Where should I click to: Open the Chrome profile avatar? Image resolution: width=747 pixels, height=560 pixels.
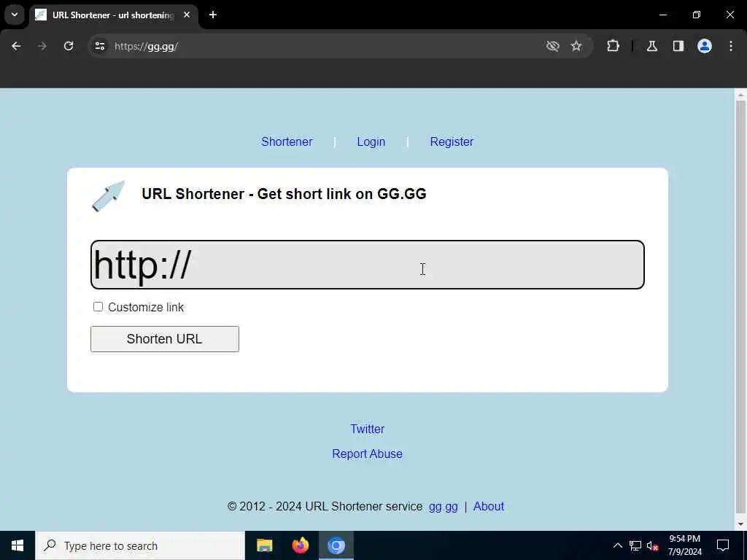(705, 46)
